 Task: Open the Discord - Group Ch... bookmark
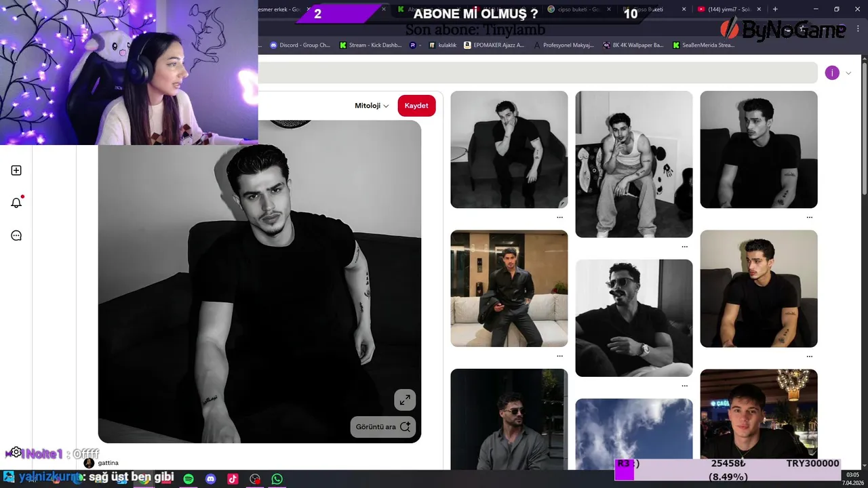300,45
